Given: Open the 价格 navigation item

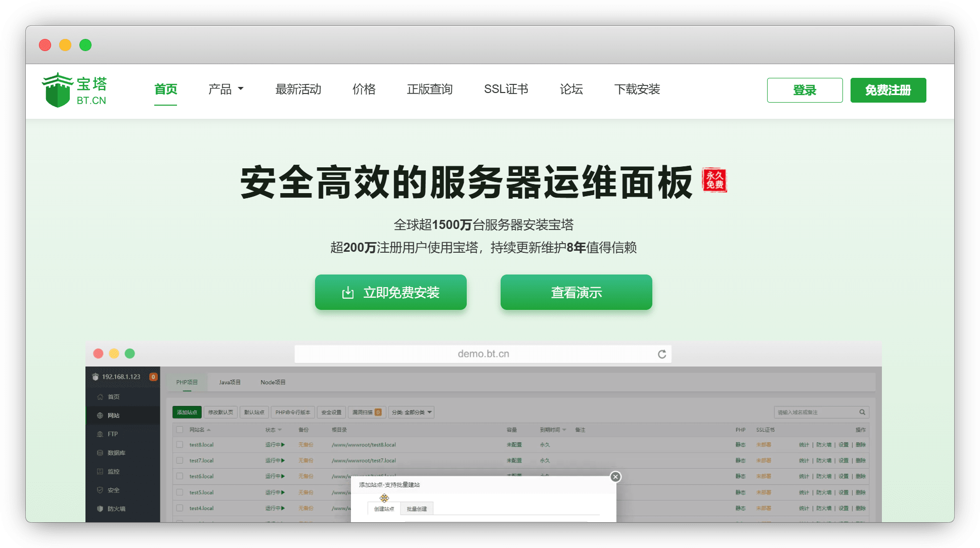Looking at the screenshot, I should [364, 89].
